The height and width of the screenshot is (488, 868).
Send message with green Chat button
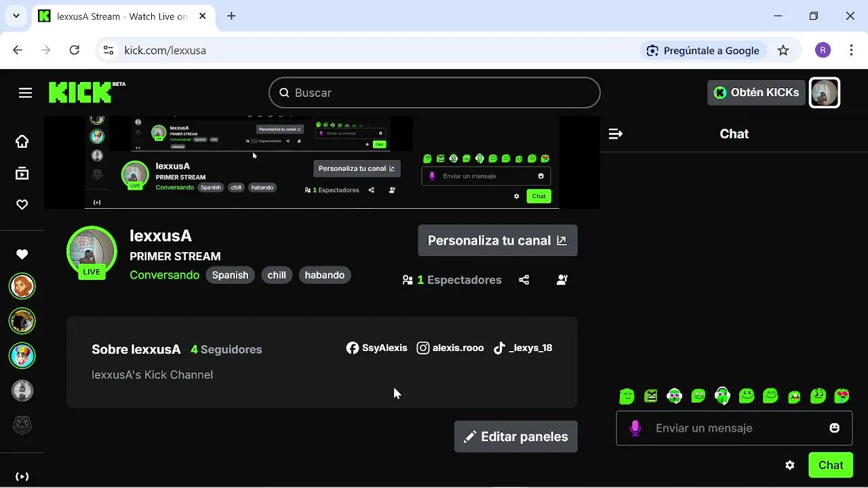(x=831, y=465)
